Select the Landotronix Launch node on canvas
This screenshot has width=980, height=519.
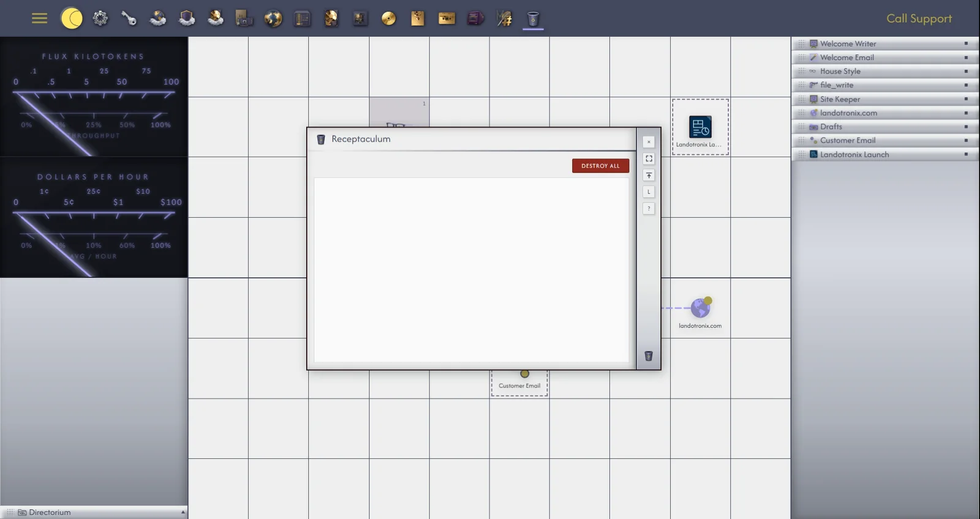tap(700, 127)
